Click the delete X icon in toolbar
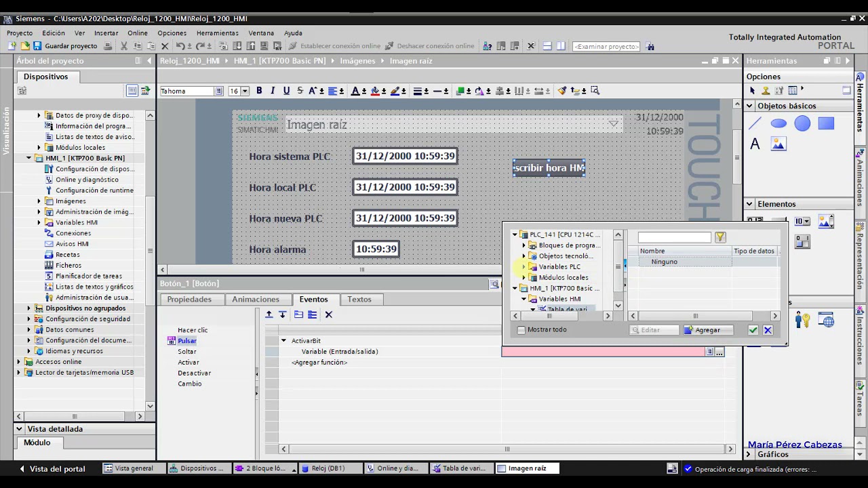Image resolution: width=868 pixels, height=488 pixels. (165, 46)
